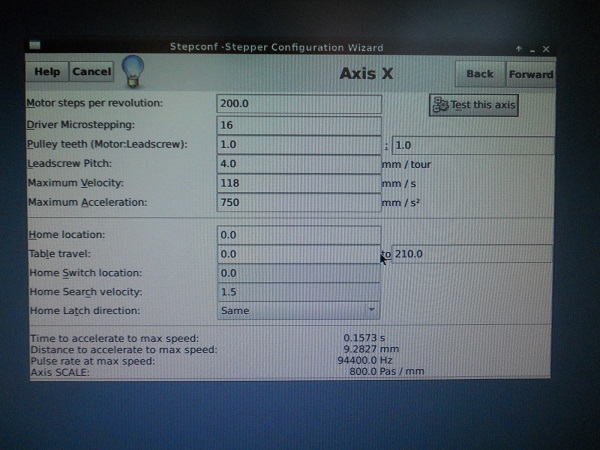Edit Table travel end field 210.0
Image resolution: width=600 pixels, height=450 pixels.
pos(472,254)
